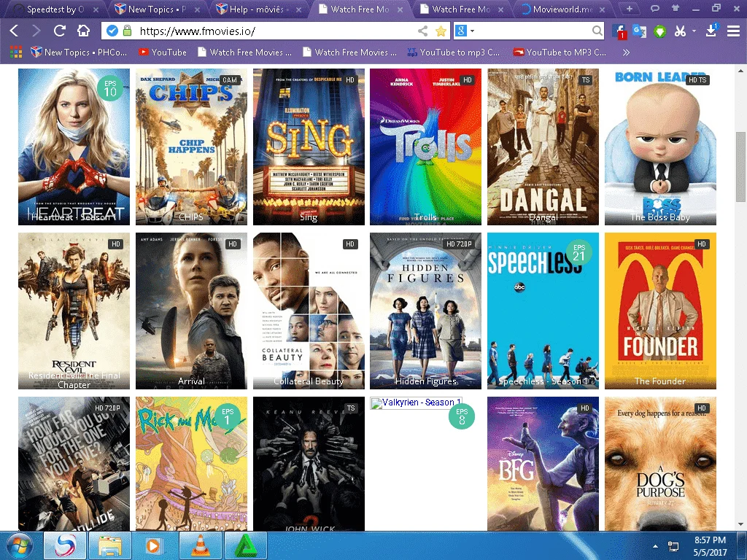Screen dimensions: 747x560
Task: Click the scissors screenshot tool icon
Action: pyautogui.click(x=681, y=31)
